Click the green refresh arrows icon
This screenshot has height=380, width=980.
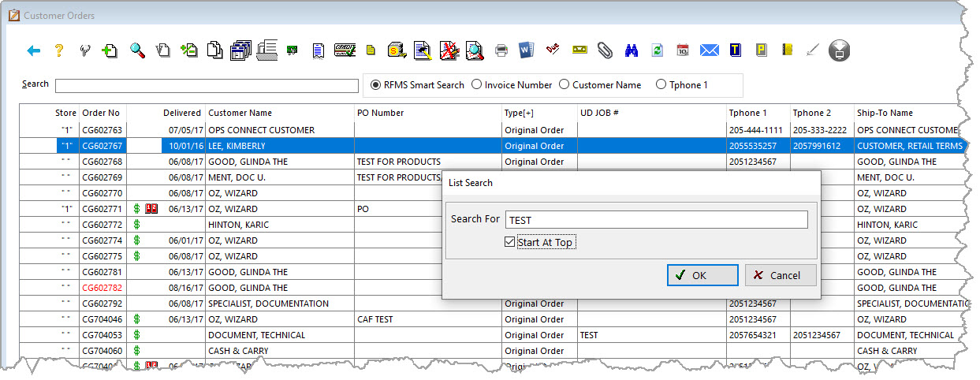click(657, 51)
